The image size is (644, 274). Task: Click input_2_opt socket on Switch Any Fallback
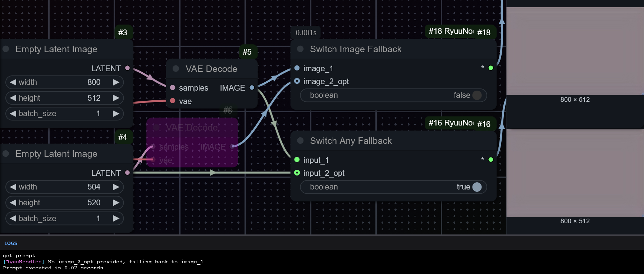tap(297, 173)
